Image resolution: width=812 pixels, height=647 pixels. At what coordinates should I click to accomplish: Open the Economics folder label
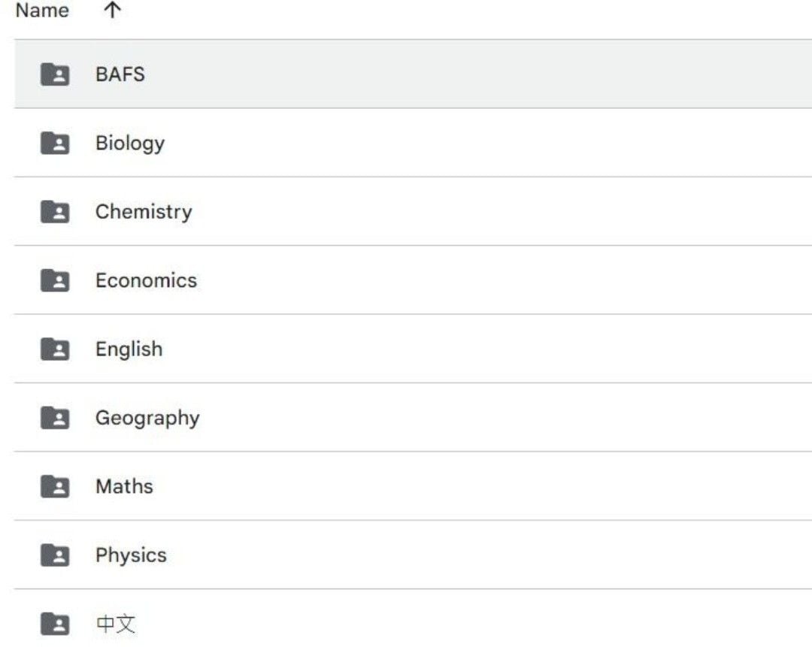tap(146, 280)
